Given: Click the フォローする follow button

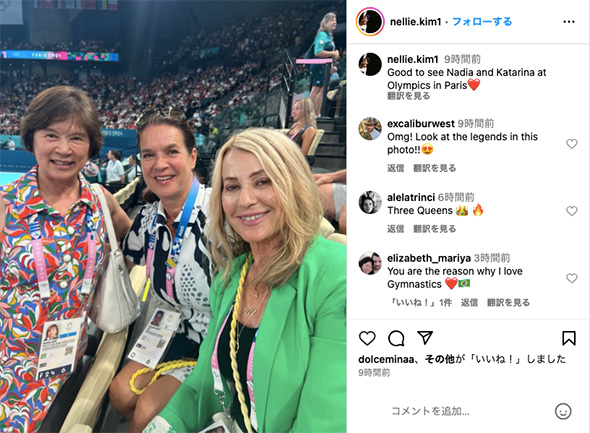Looking at the screenshot, I should coord(482,22).
